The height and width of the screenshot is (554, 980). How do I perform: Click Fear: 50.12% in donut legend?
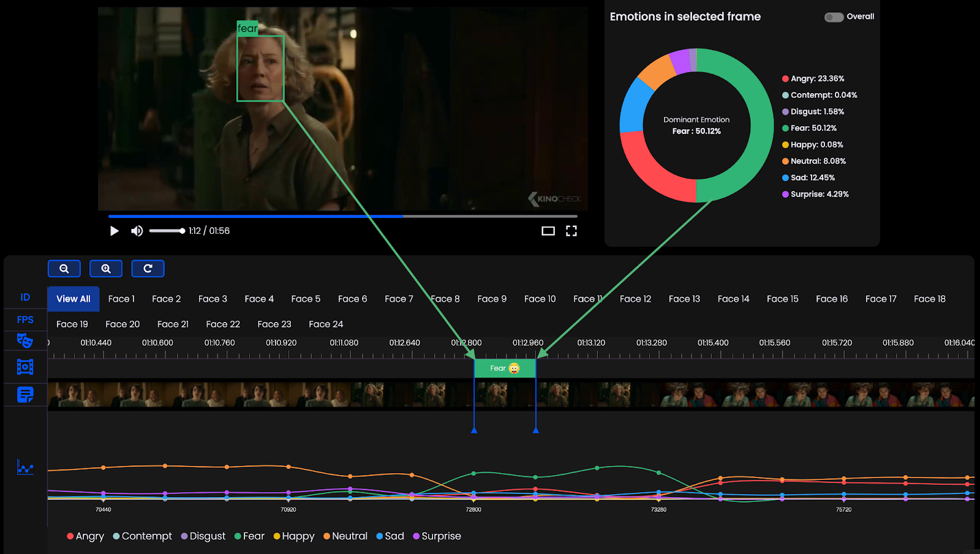coord(810,128)
